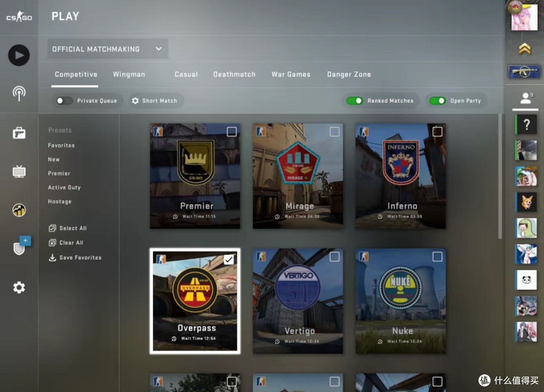Click the Save Favorites download icon
The height and width of the screenshot is (392, 544).
coord(52,257)
